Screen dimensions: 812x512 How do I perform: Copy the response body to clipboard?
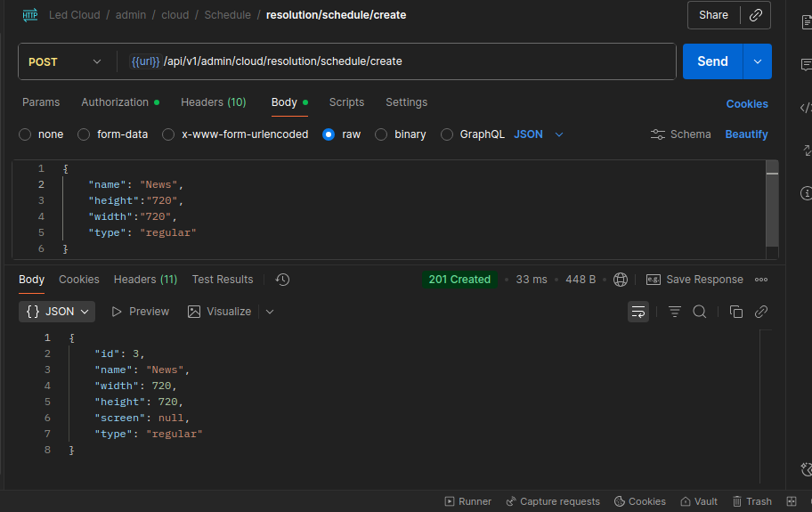point(735,312)
